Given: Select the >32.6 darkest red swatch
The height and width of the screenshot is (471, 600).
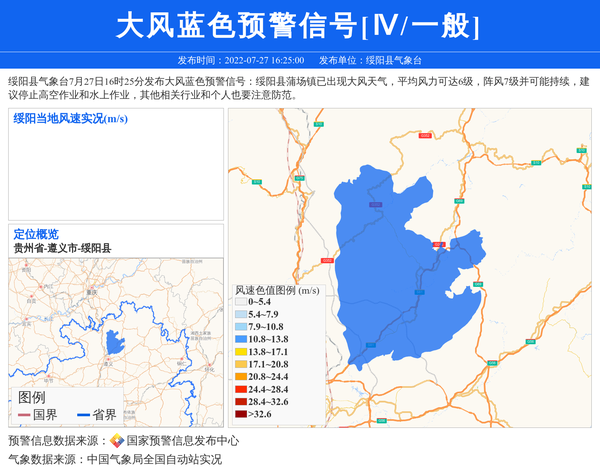Looking at the screenshot, I should tap(240, 414).
